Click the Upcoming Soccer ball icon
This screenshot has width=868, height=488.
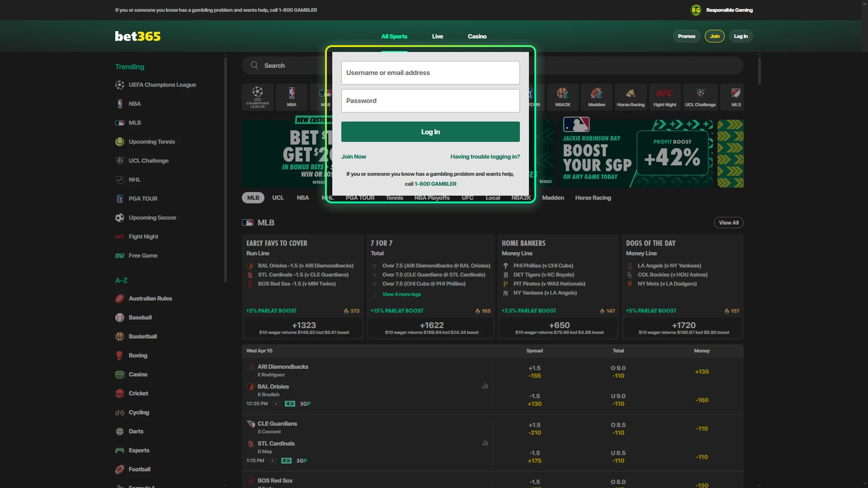point(120,218)
